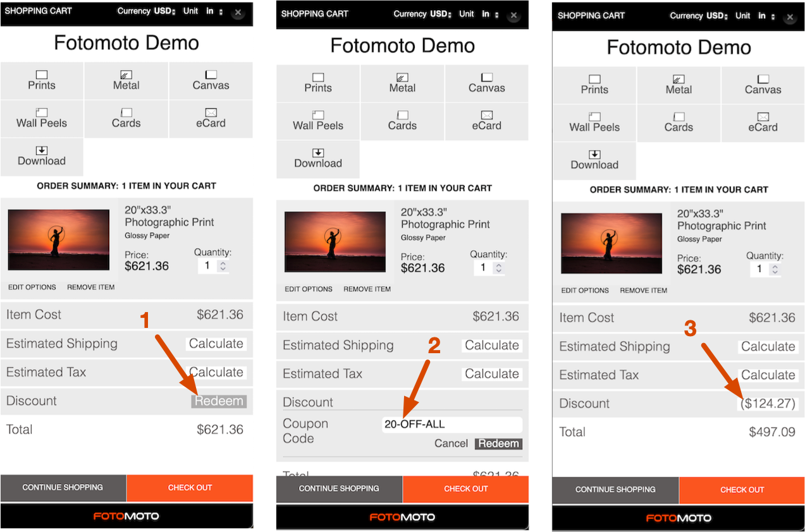Click Redeem beside Discount in left cart

click(x=219, y=401)
